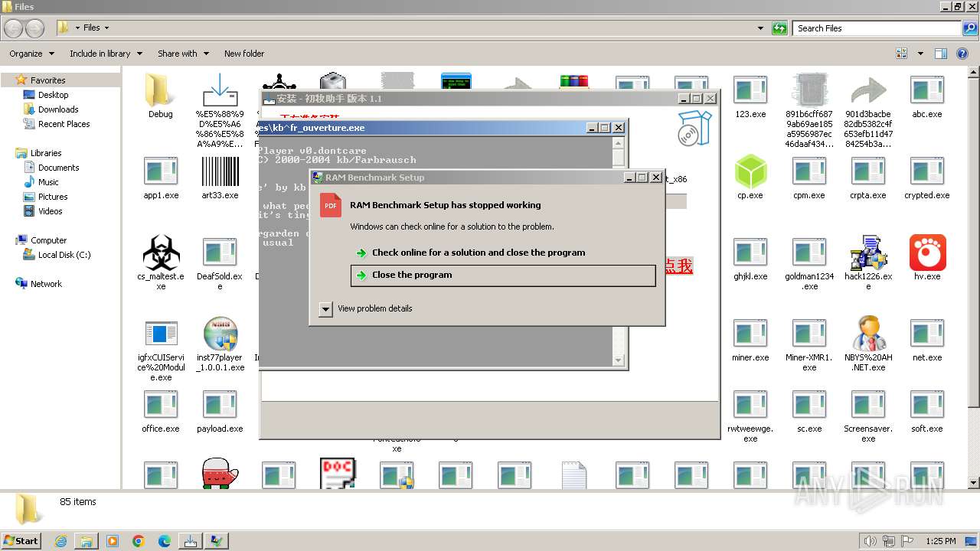This screenshot has height=551, width=980.
Task: Open Music library
Action: 48,182
